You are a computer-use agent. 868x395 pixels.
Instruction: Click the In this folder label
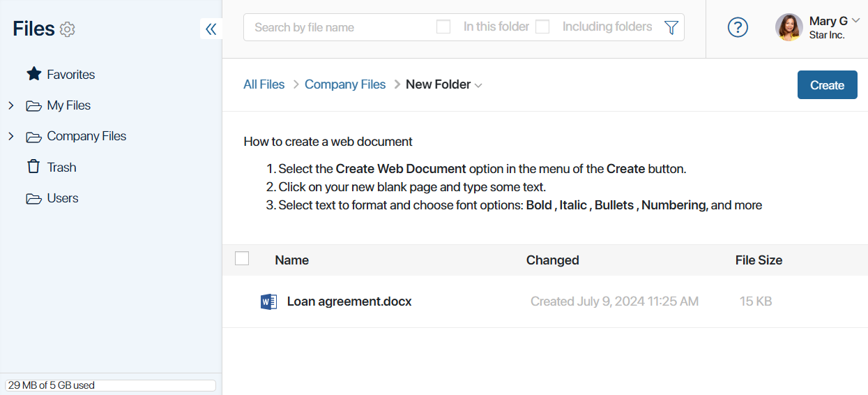click(496, 27)
